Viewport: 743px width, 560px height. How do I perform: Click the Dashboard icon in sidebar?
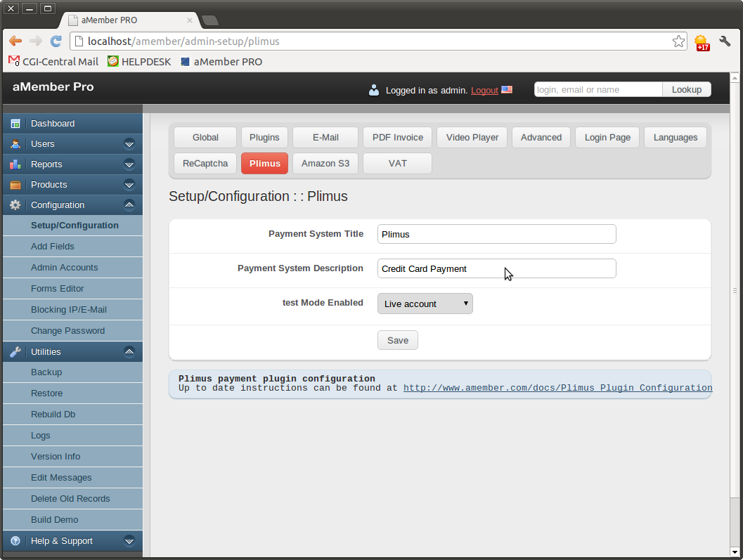(15, 124)
